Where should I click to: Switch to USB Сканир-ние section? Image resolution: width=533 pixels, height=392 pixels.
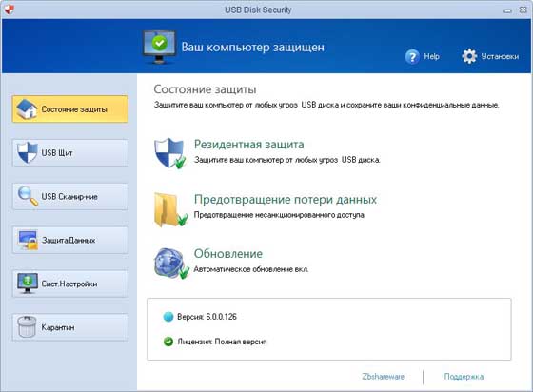(x=70, y=196)
